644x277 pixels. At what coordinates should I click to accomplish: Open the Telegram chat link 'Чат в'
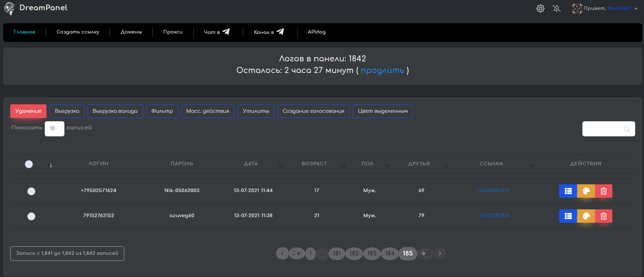tap(217, 32)
